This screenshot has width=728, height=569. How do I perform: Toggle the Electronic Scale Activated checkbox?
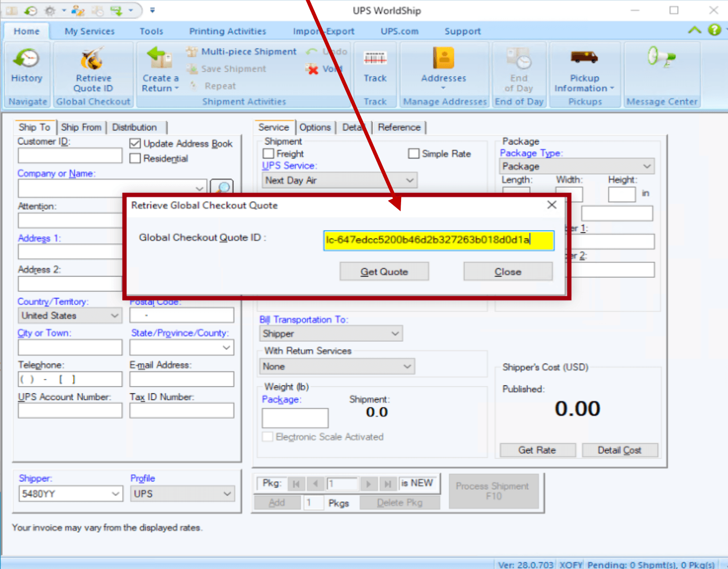(267, 437)
